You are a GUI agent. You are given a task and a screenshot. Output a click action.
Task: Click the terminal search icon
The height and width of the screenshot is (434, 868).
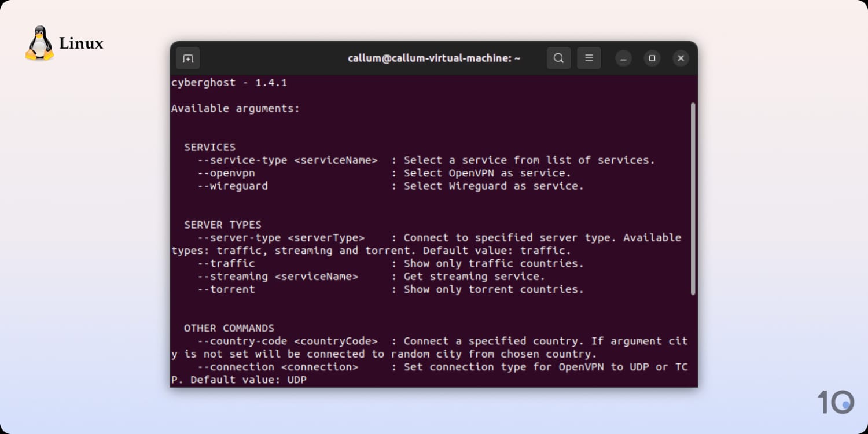[558, 58]
